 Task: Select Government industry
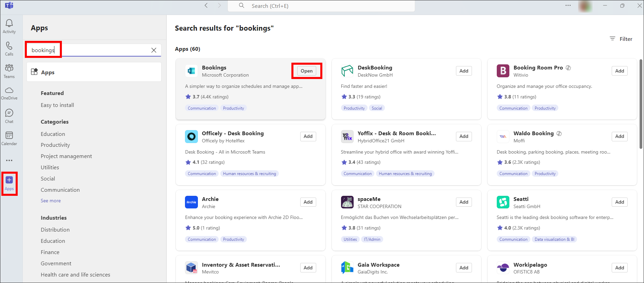click(56, 263)
